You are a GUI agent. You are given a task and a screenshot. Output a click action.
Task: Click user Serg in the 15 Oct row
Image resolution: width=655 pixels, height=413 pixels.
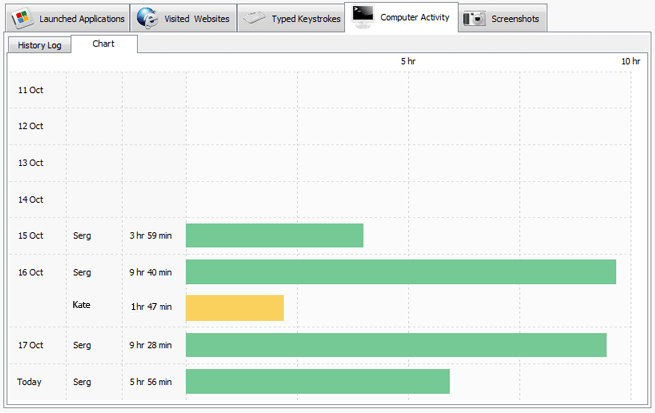pyautogui.click(x=82, y=236)
